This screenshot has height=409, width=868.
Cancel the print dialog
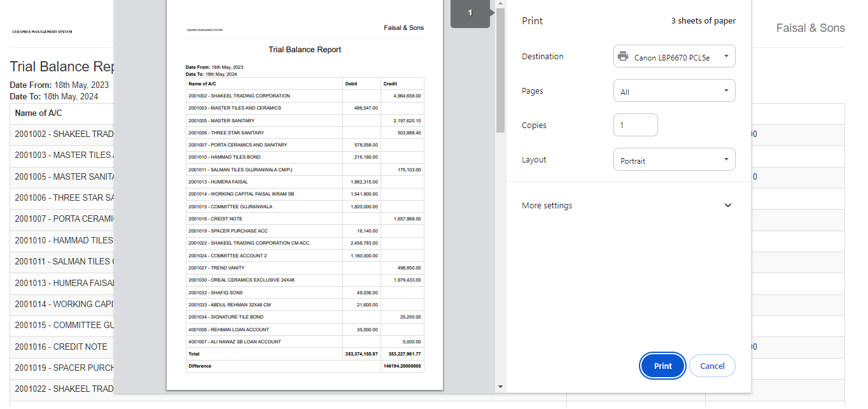[x=712, y=366]
